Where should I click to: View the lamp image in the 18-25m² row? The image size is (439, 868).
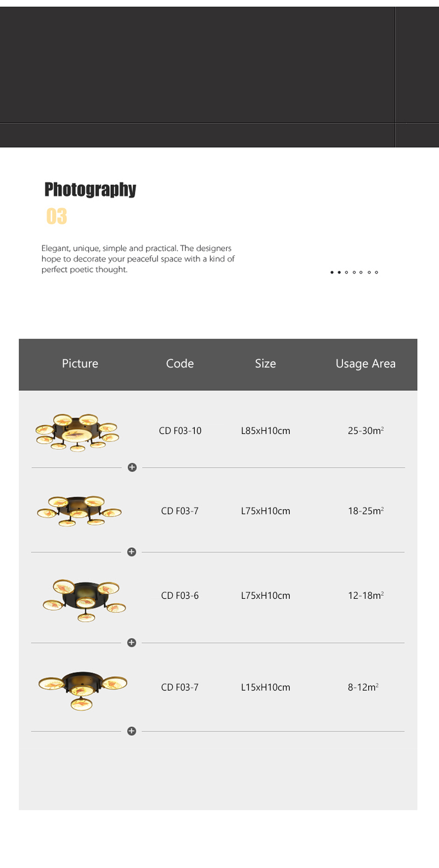pyautogui.click(x=79, y=511)
